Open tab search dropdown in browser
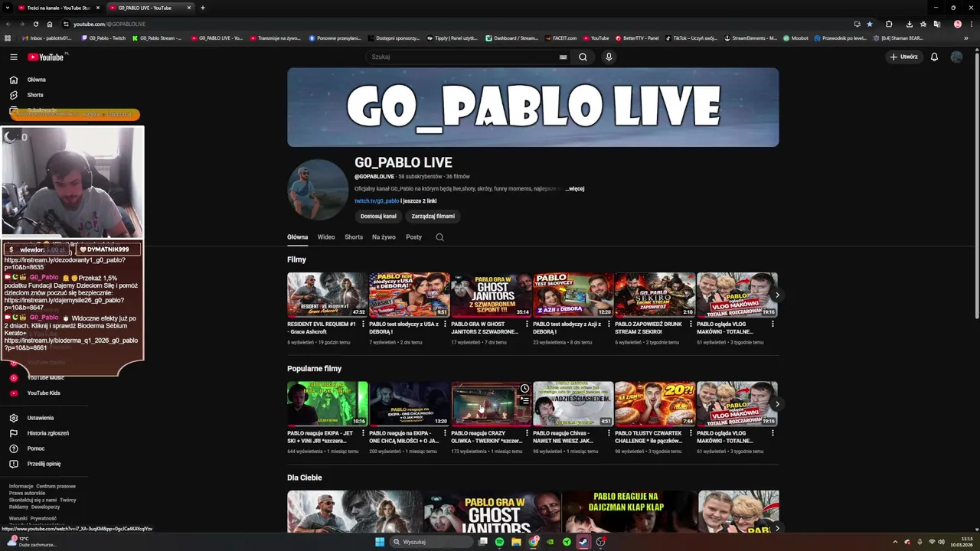 click(8, 8)
